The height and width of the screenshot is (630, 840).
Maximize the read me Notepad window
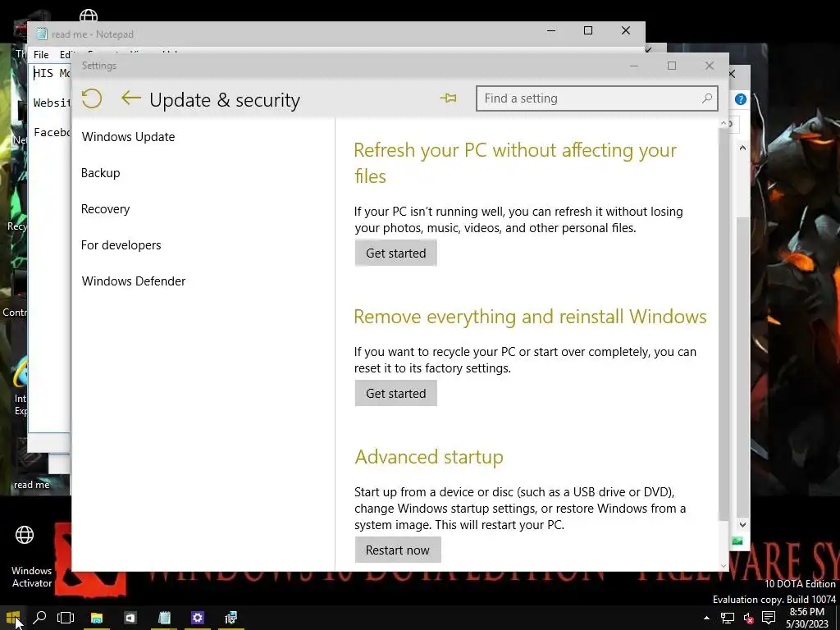coord(587,30)
